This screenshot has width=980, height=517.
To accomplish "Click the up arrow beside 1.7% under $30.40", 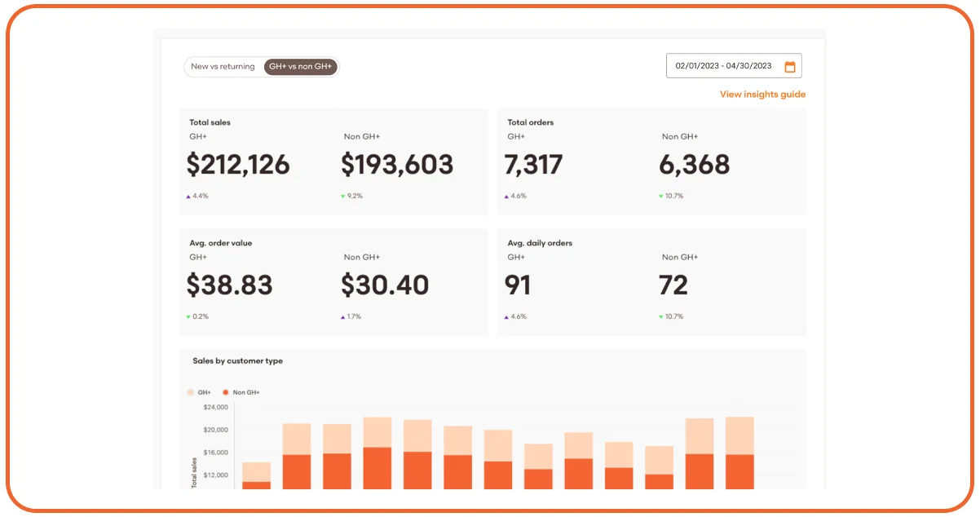I will [343, 317].
